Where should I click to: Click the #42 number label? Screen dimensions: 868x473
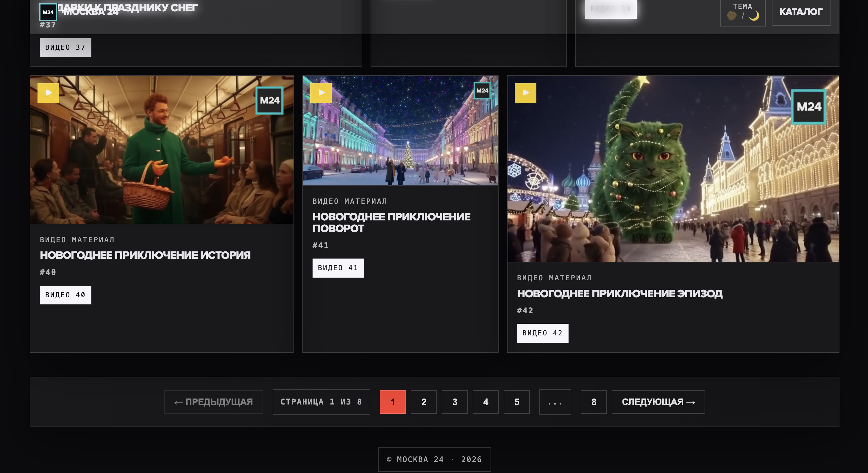click(525, 311)
